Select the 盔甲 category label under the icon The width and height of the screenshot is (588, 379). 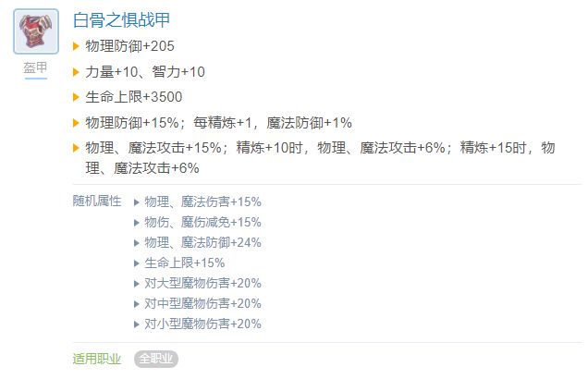pyautogui.click(x=37, y=70)
